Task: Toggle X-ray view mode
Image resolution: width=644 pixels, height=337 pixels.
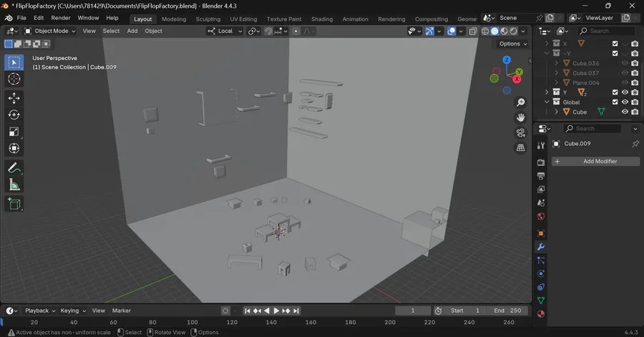Action: [473, 31]
